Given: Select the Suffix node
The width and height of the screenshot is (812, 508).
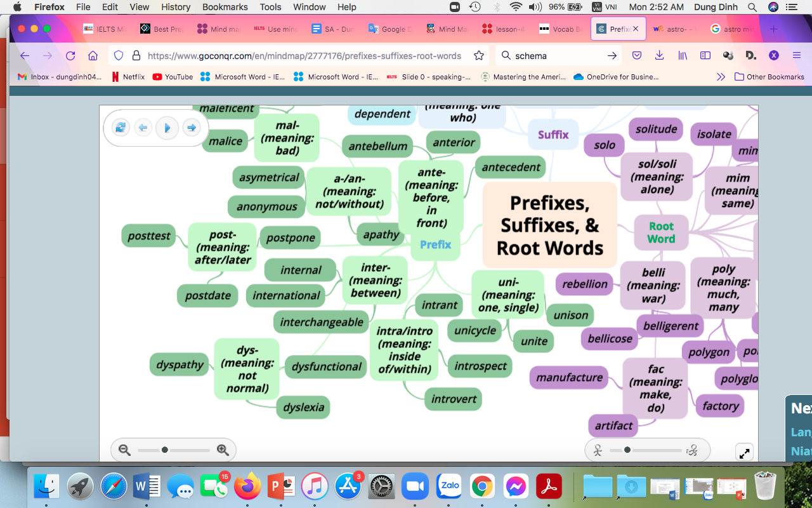Looking at the screenshot, I should [553, 135].
